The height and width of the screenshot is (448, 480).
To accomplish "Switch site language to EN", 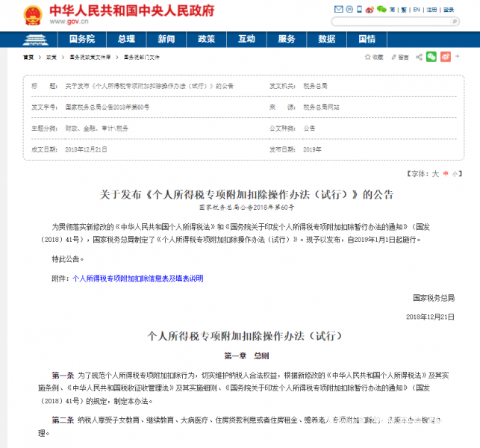I will [417, 10].
